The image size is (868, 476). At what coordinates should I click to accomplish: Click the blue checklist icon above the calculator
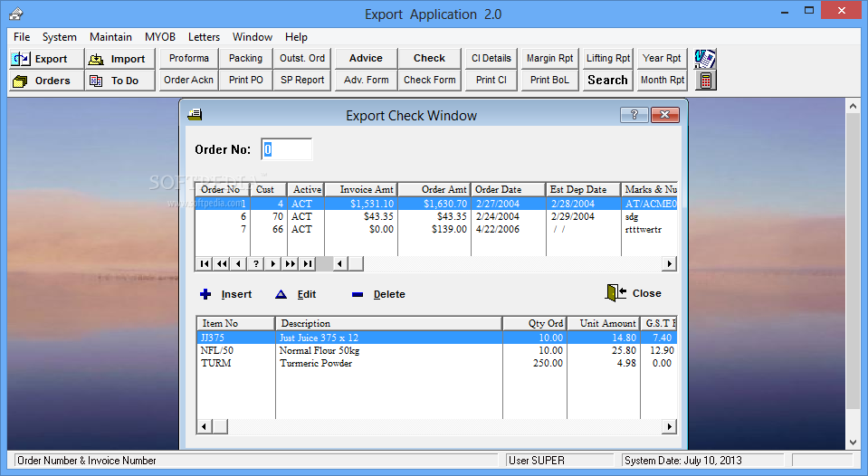coord(705,59)
